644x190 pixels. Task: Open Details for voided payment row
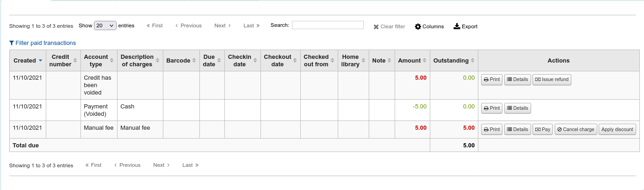(517, 108)
